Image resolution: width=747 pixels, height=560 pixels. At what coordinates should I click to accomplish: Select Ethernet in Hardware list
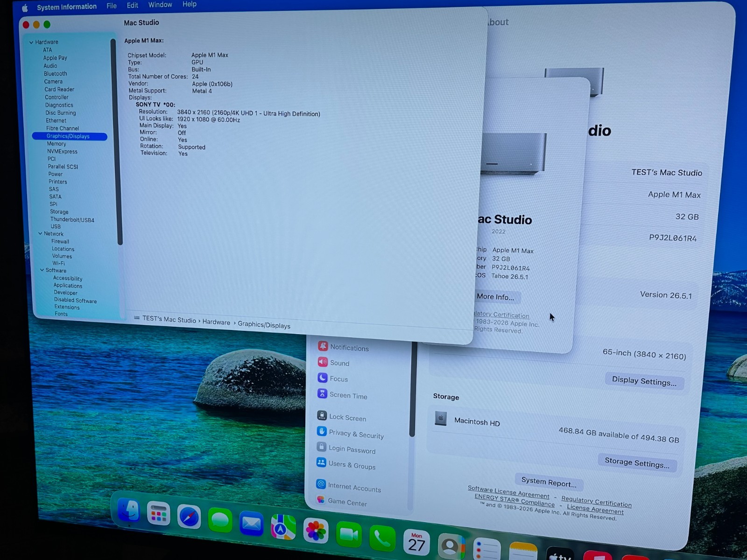[x=56, y=120]
